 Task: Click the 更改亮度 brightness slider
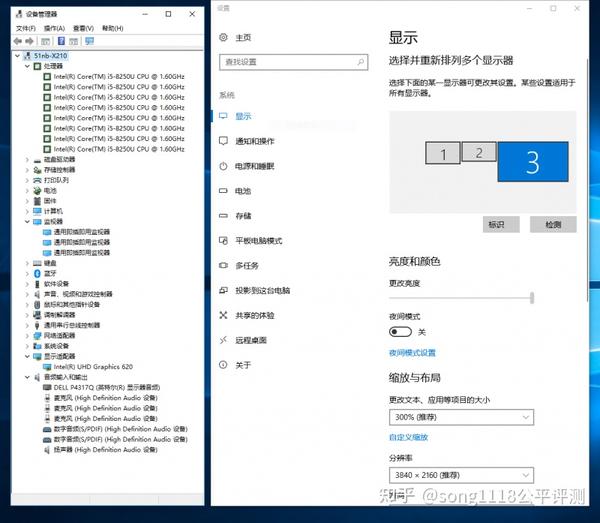coord(461,298)
